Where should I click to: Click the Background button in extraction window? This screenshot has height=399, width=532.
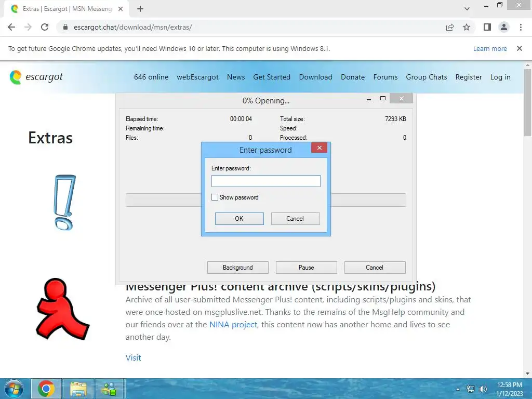(238, 268)
